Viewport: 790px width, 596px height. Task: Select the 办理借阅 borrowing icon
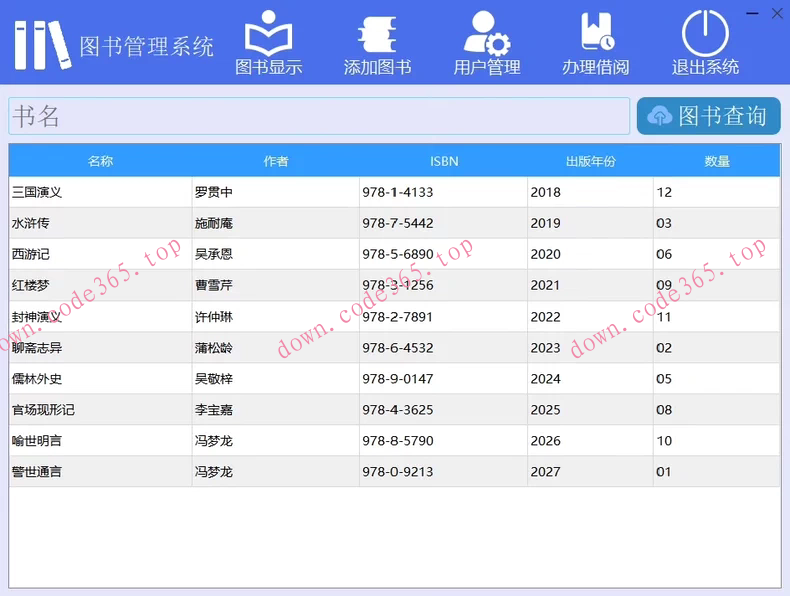(597, 31)
